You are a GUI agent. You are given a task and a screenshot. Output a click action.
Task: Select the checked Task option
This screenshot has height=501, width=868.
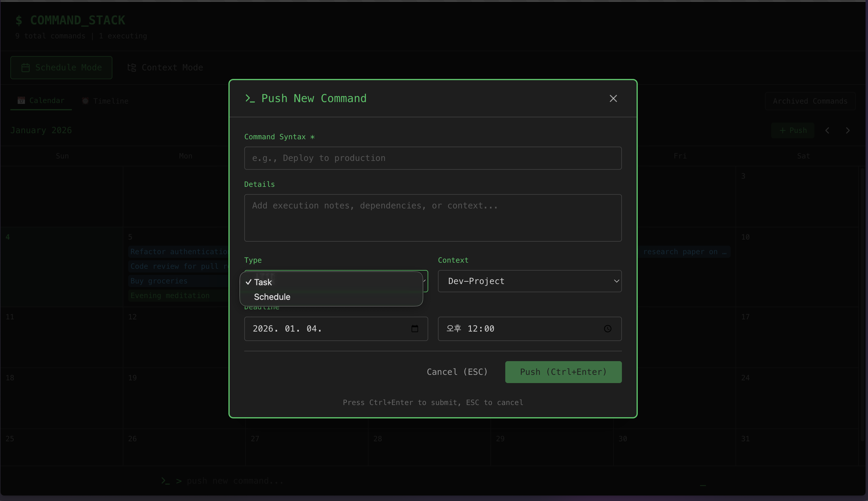[263, 282]
